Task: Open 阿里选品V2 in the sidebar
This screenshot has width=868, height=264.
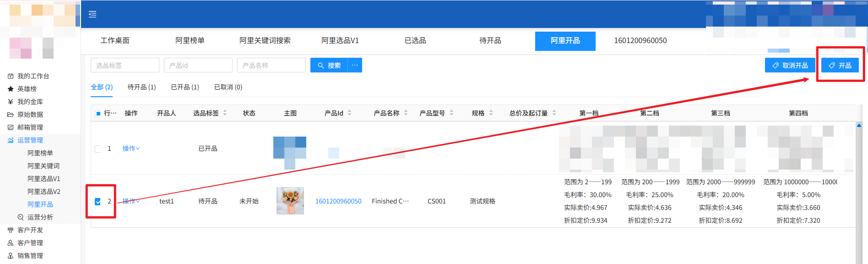Action: point(44,192)
